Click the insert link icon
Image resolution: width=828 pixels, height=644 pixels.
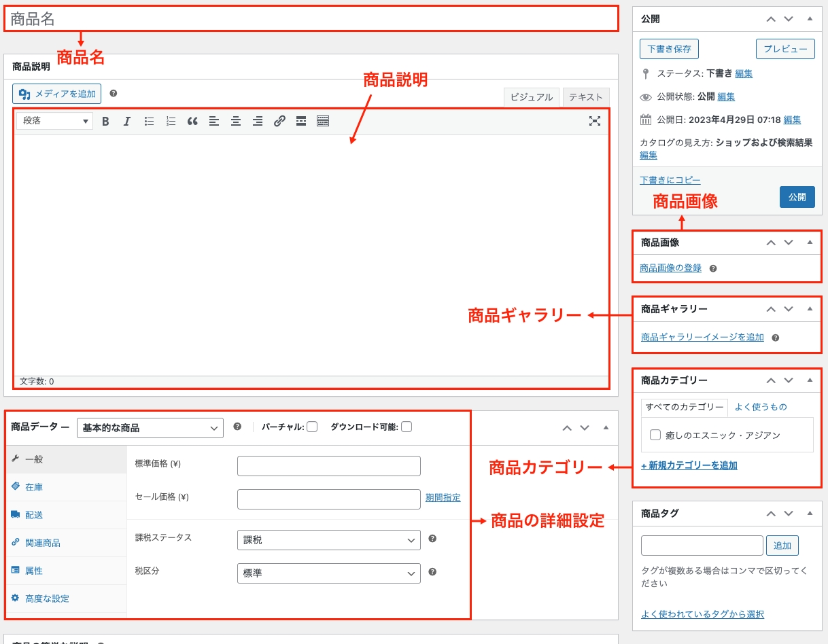click(279, 122)
